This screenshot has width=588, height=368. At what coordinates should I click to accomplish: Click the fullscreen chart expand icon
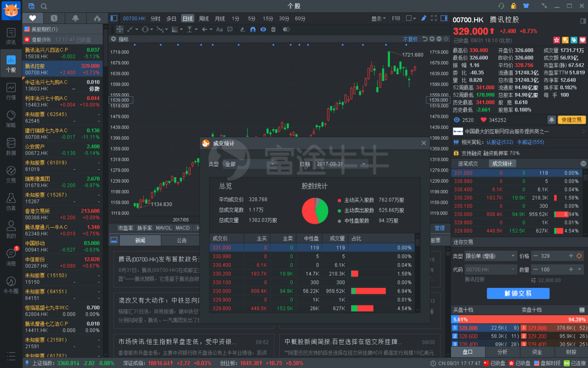click(x=434, y=18)
